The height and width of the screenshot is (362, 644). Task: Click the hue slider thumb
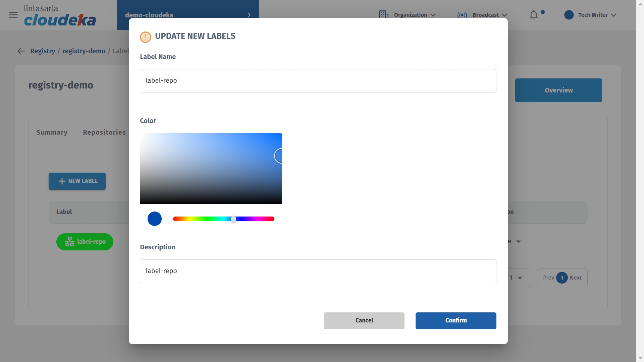click(233, 219)
